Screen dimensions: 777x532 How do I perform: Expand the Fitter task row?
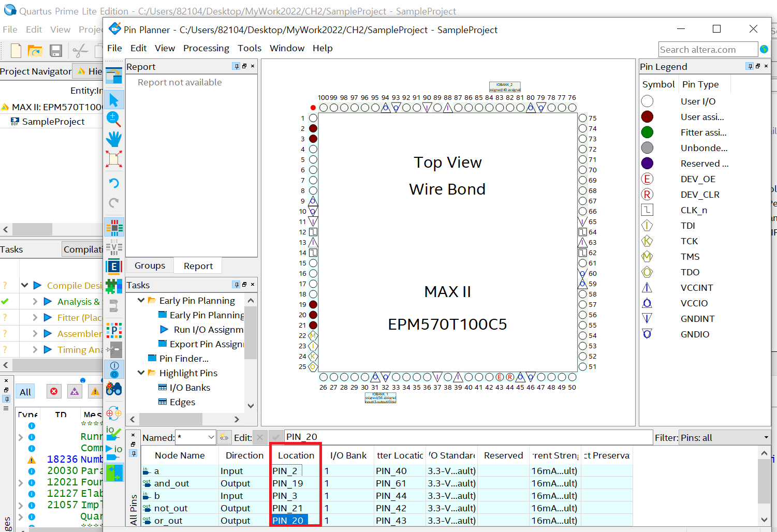pyautogui.click(x=35, y=317)
